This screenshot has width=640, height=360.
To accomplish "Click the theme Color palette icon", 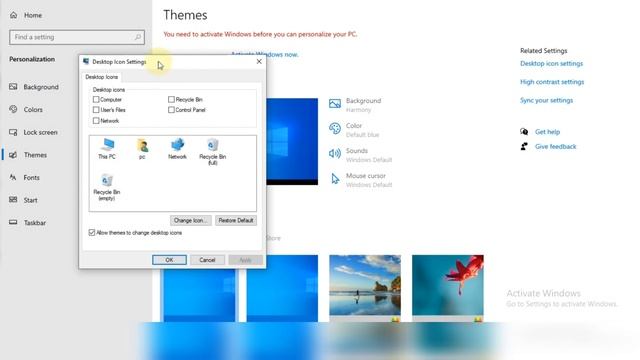I will (x=335, y=129).
